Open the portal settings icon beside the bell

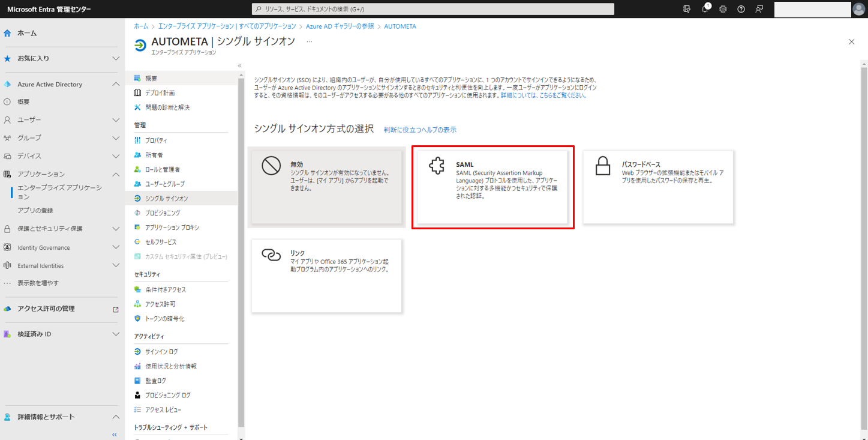[687, 9]
